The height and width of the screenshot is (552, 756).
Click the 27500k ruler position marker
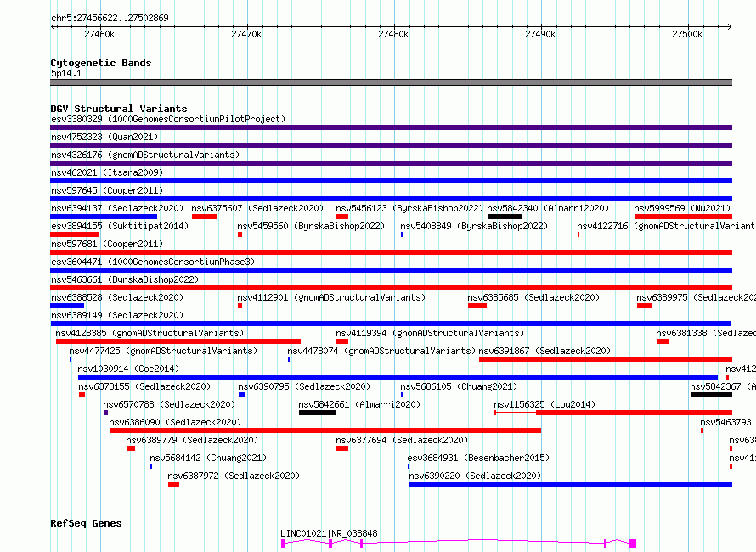687,34
